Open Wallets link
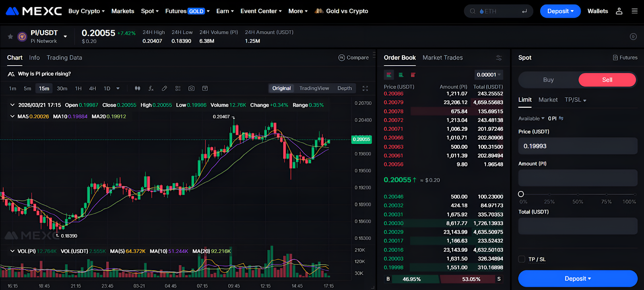This screenshot has width=644, height=290. [598, 11]
